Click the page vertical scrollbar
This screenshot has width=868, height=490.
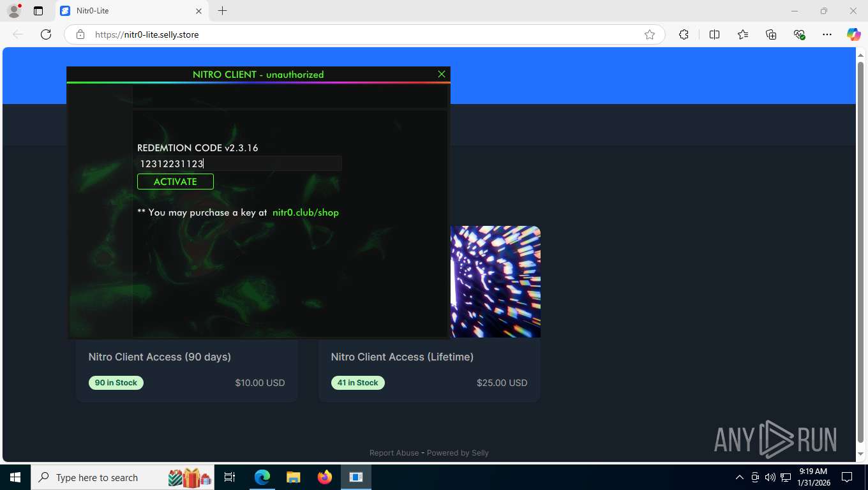860,252
